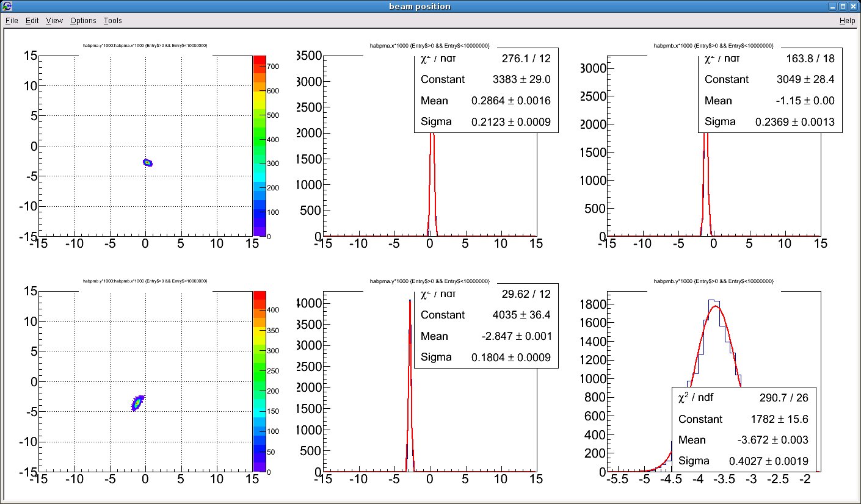Open the Edit menu
The image size is (861, 504).
pos(32,21)
